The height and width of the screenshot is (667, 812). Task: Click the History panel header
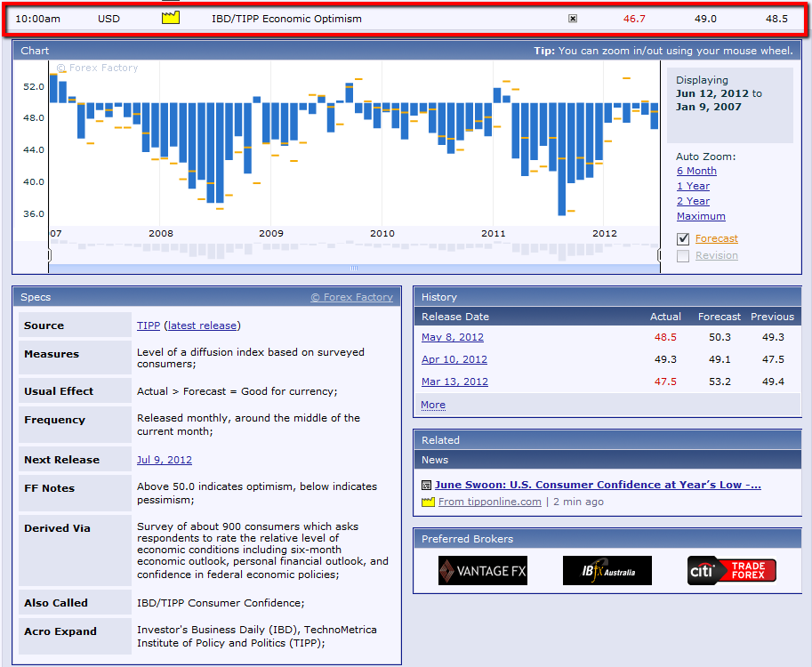607,297
